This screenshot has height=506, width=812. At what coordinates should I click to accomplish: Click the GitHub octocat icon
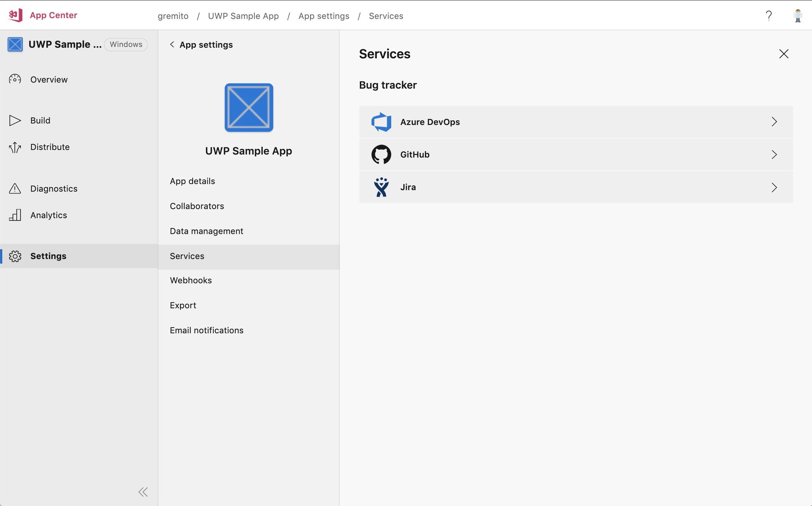click(x=381, y=155)
